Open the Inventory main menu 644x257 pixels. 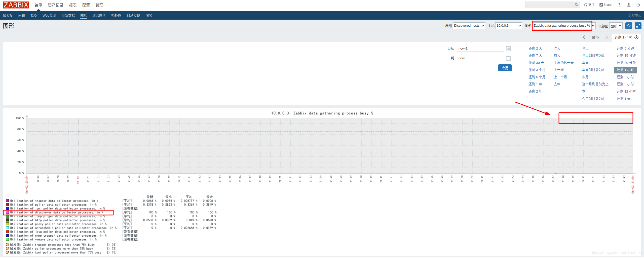[x=56, y=5]
